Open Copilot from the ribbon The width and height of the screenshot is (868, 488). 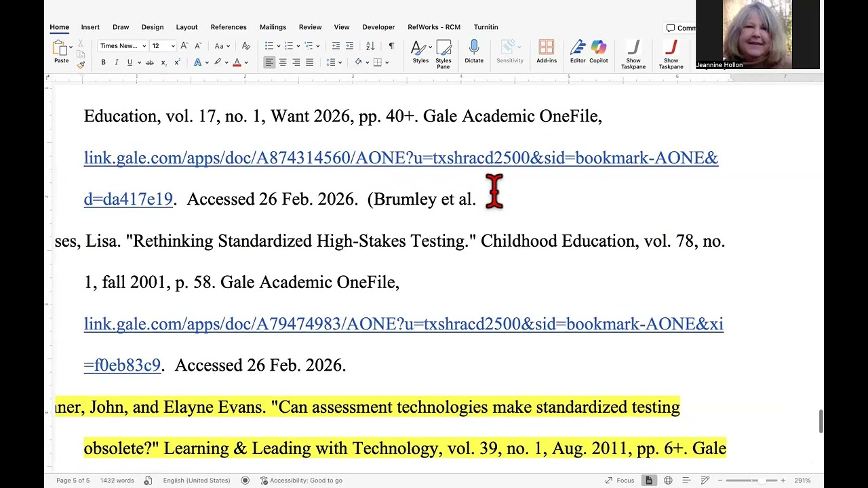[599, 52]
